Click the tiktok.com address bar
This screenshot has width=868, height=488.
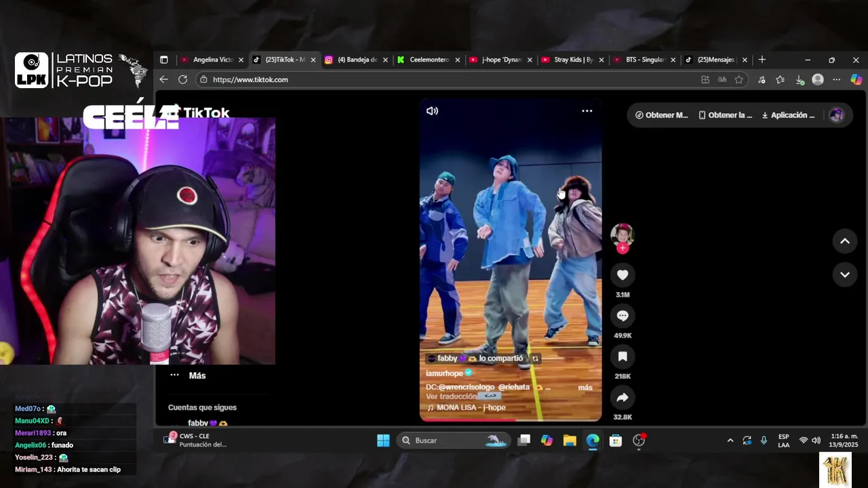tap(448, 79)
